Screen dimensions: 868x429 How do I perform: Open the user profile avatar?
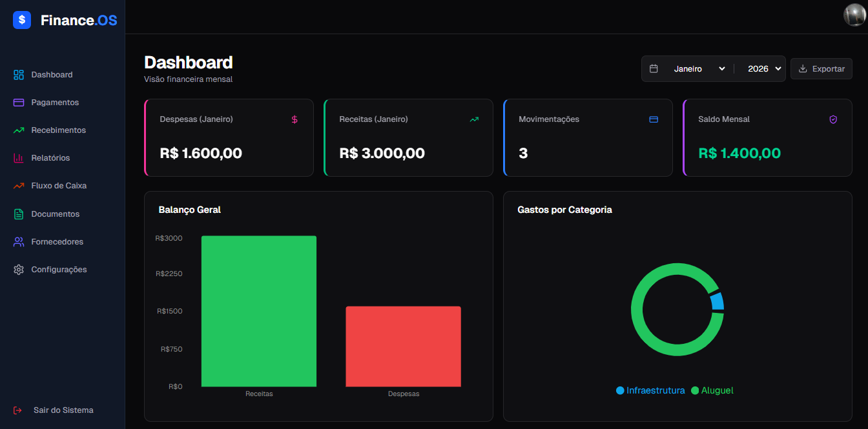854,15
